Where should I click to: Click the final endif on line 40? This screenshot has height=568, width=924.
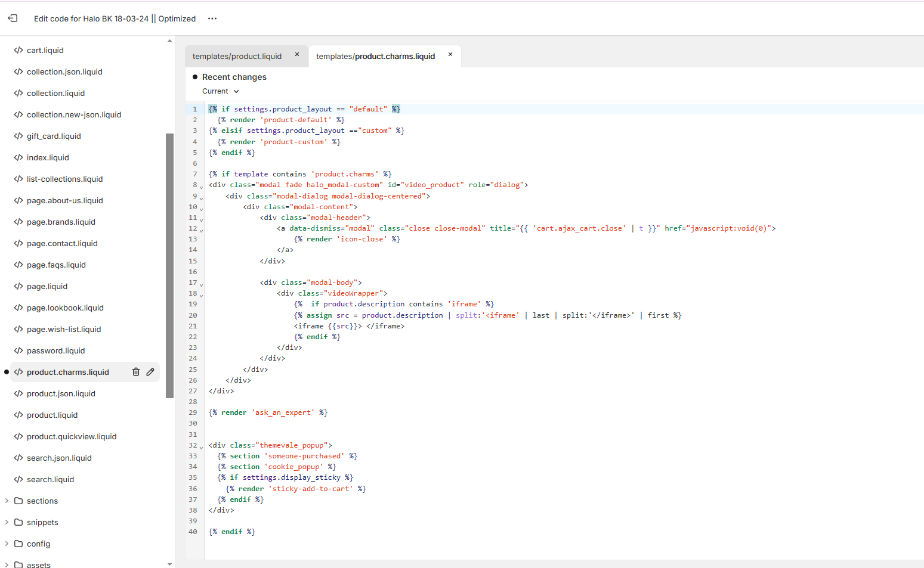(x=232, y=532)
